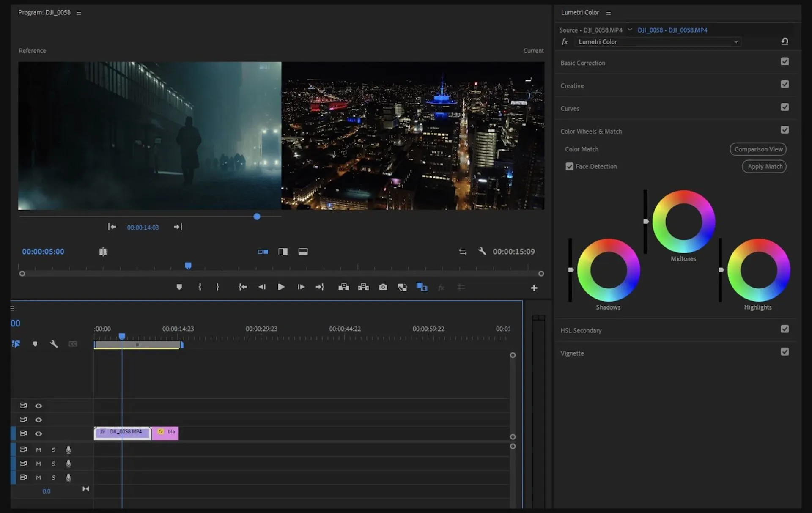Disable the Curves section checkbox
The width and height of the screenshot is (812, 513).
tap(786, 107)
